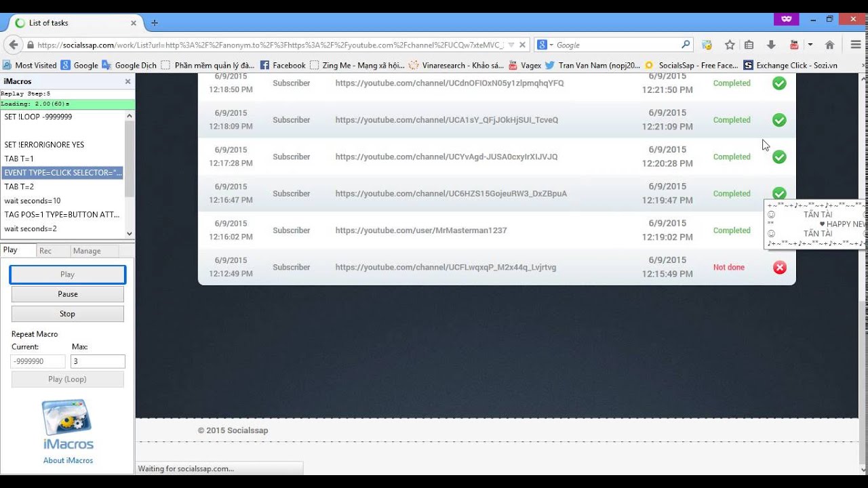Click the Stop macro button
Screen dimensions: 868x488
tap(67, 314)
